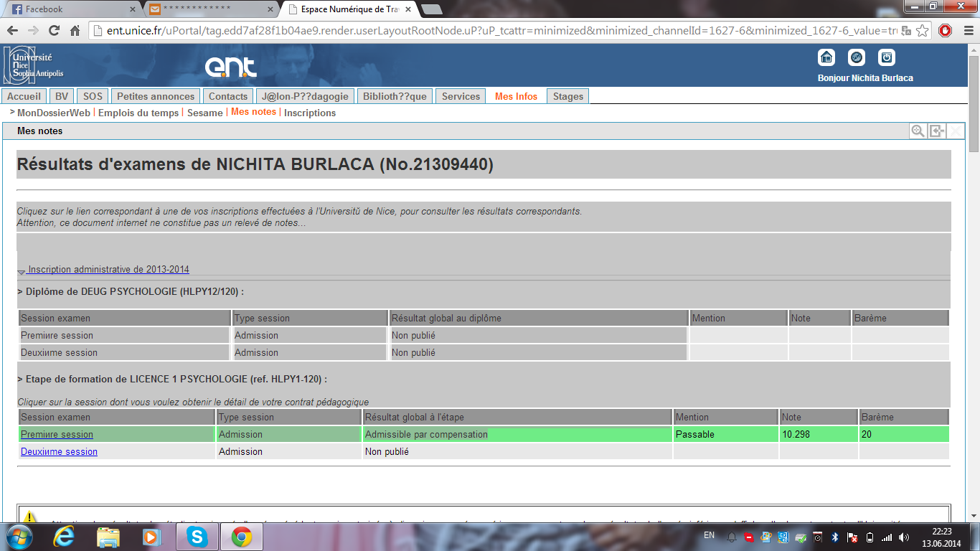The image size is (980, 551).
Task: Open Windows Media Player from taskbar
Action: (x=151, y=537)
